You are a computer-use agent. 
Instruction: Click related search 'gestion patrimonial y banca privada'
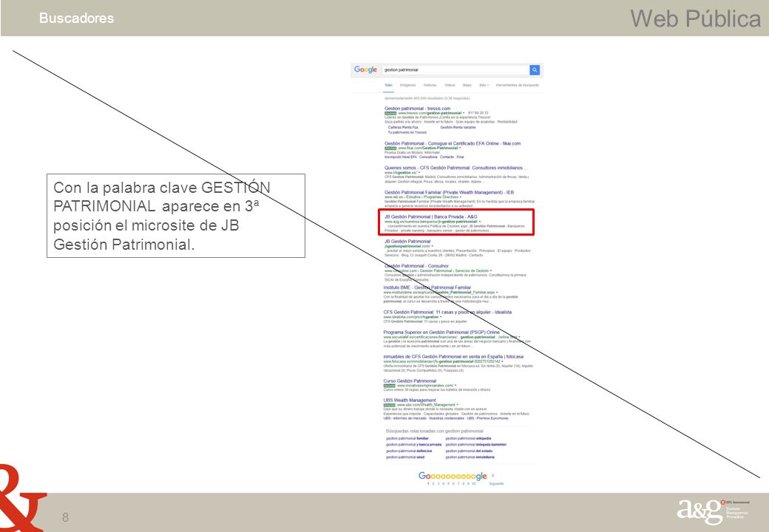[x=413, y=445]
